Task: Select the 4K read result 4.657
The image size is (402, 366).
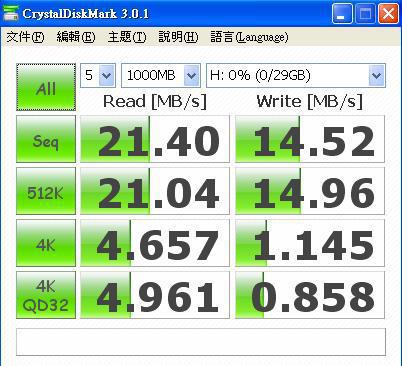Action: click(x=155, y=243)
